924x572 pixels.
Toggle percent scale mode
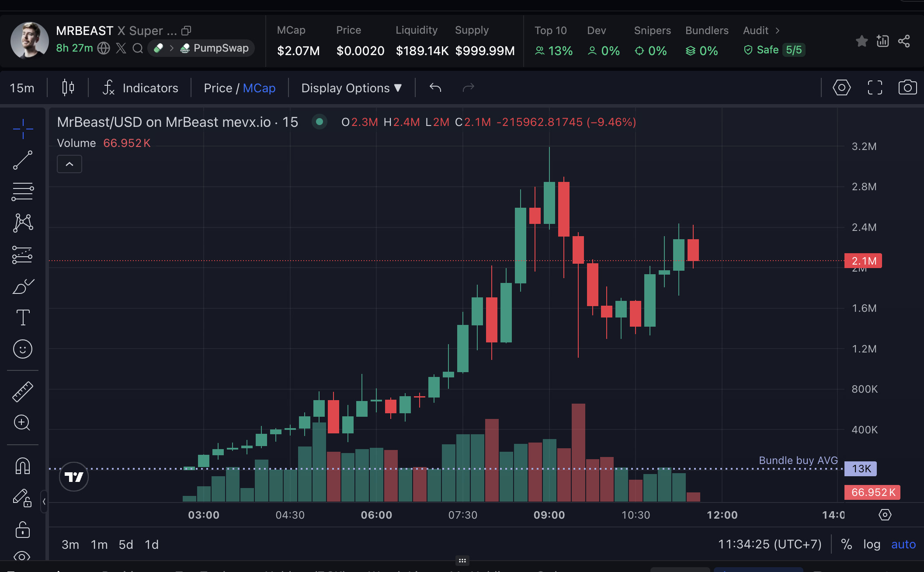[847, 544]
